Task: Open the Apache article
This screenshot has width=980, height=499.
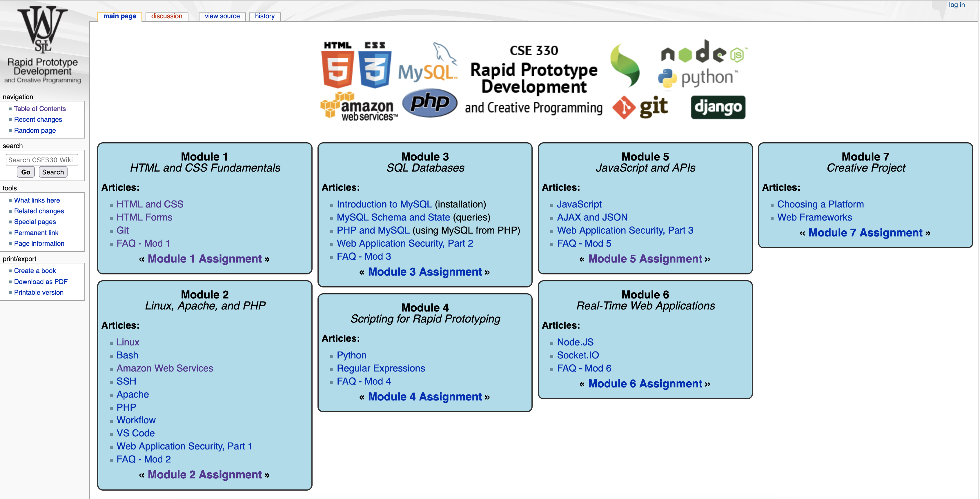Action: tap(133, 394)
